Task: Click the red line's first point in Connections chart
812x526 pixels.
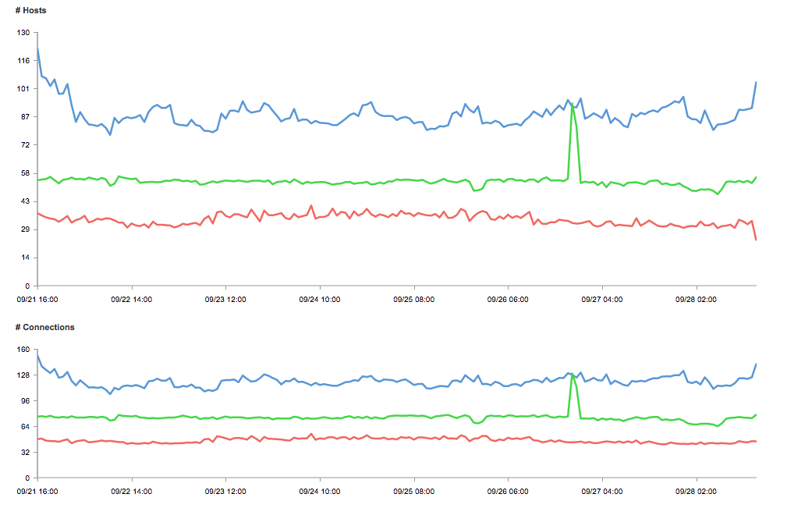Action: pos(37,439)
